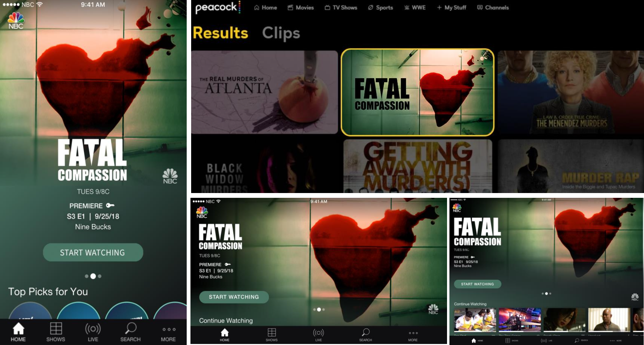
Task: Select the Getting Away With Murder(s) card
Action: click(418, 166)
